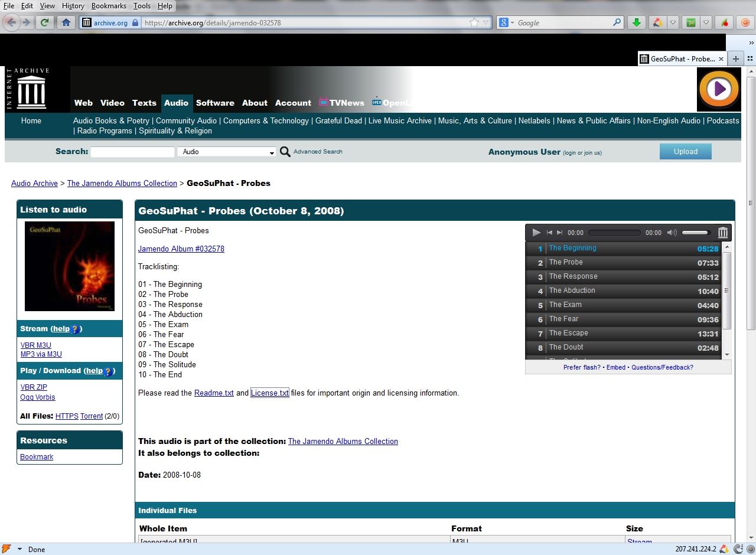Image resolution: width=756 pixels, height=555 pixels.
Task: Open the Grateful Dead category link
Action: 338,120
